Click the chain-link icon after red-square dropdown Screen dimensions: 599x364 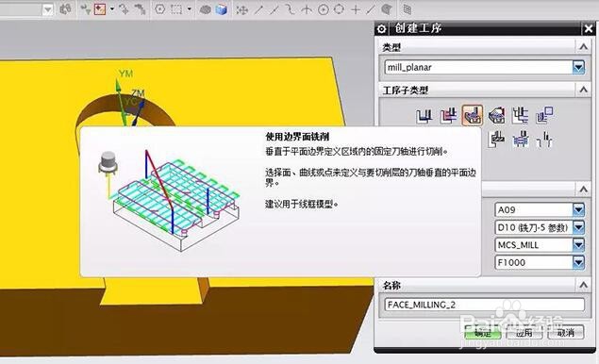click(x=123, y=9)
